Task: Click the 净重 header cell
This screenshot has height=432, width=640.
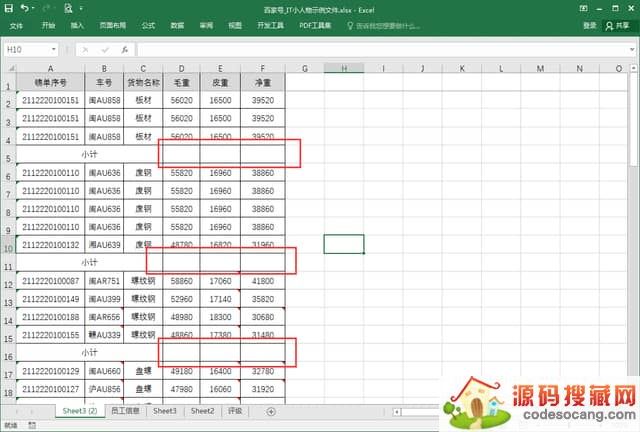Action: coord(263,82)
